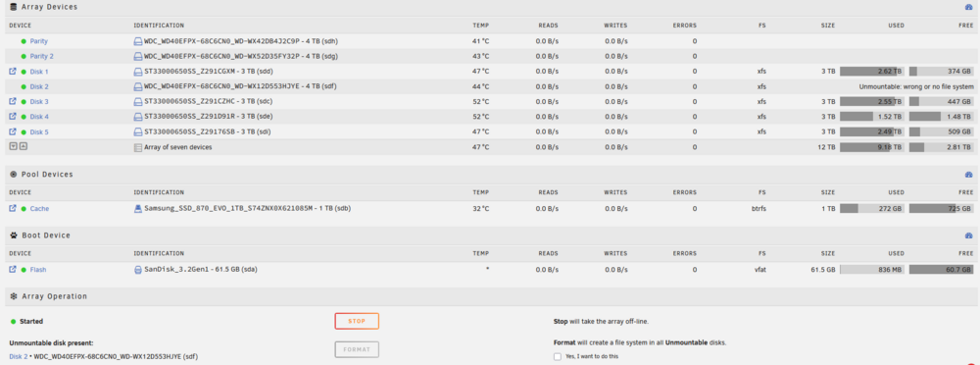Tick the 'Yes, I want to do this' checkbox

[x=558, y=356]
